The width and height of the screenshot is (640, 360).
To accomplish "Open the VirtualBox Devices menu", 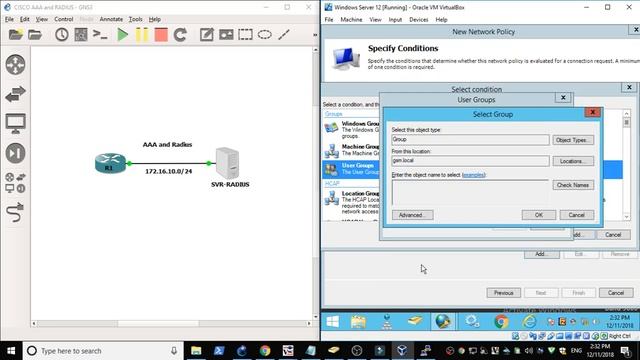I will (419, 20).
